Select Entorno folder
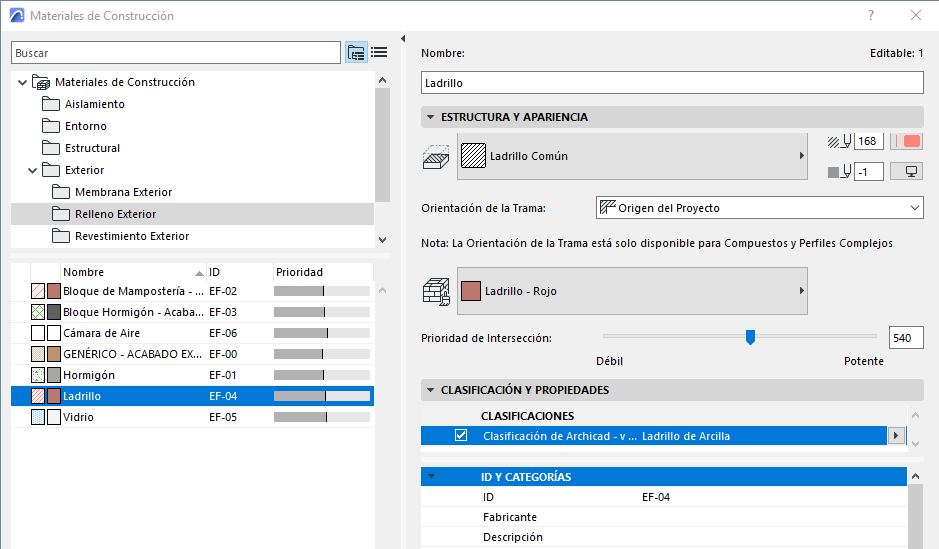The height and width of the screenshot is (549, 939). (x=86, y=126)
